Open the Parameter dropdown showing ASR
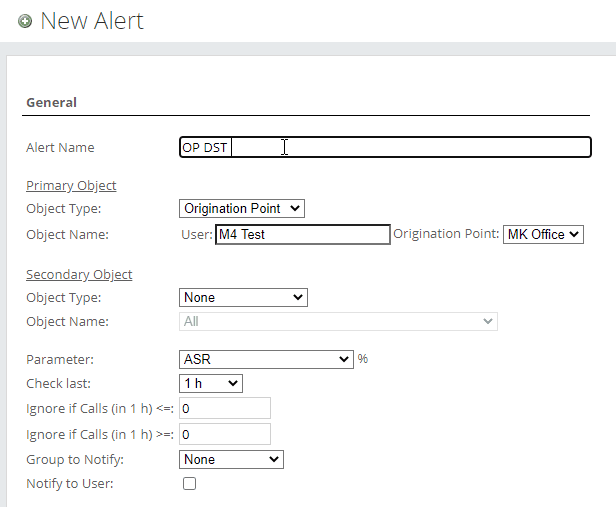 point(266,359)
